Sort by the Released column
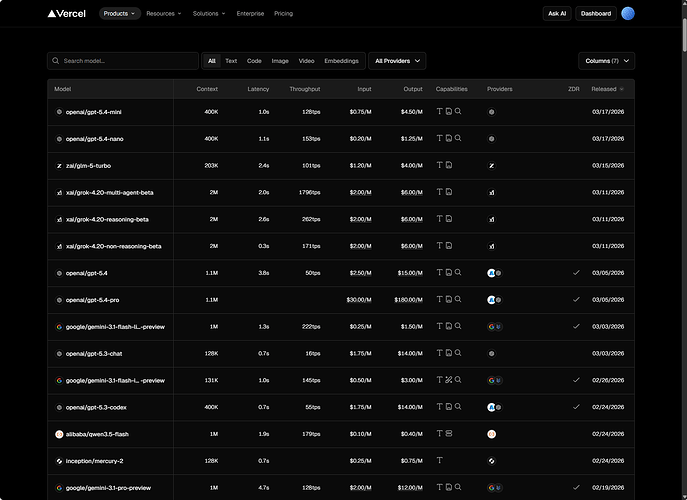Viewport: 687px width, 500px height. coord(607,89)
